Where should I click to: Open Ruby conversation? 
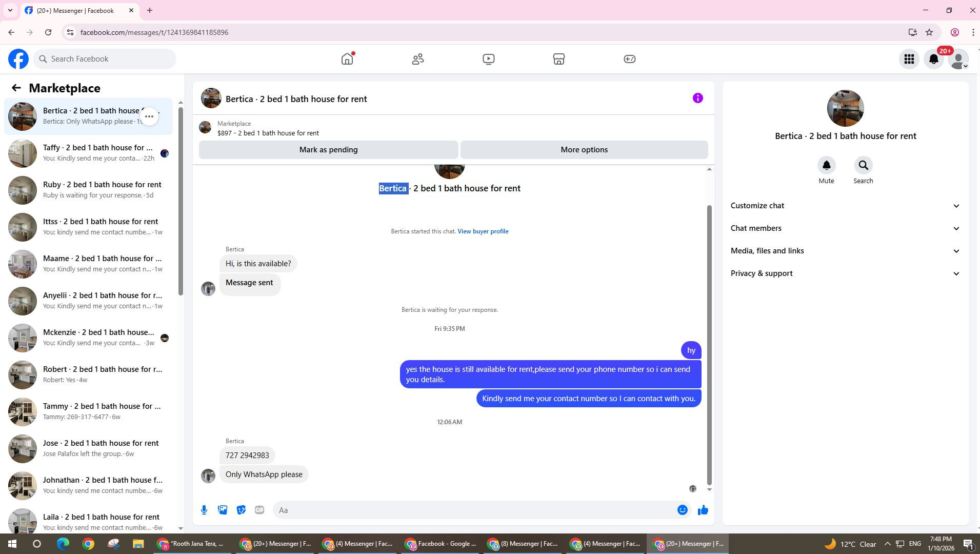tap(88, 190)
